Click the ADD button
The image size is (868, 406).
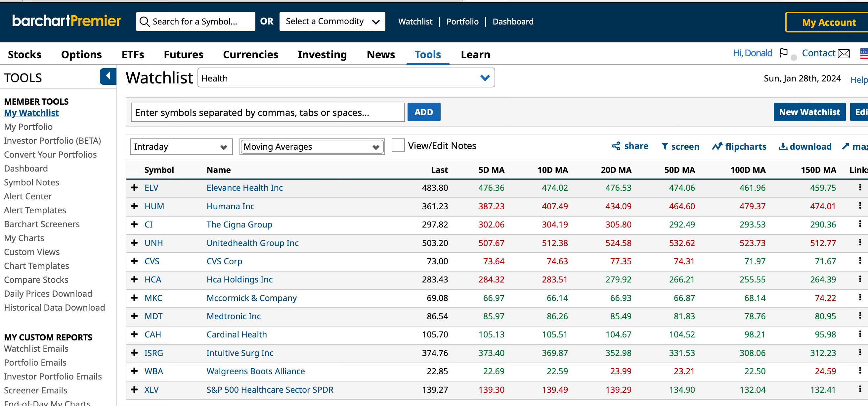[x=424, y=112]
